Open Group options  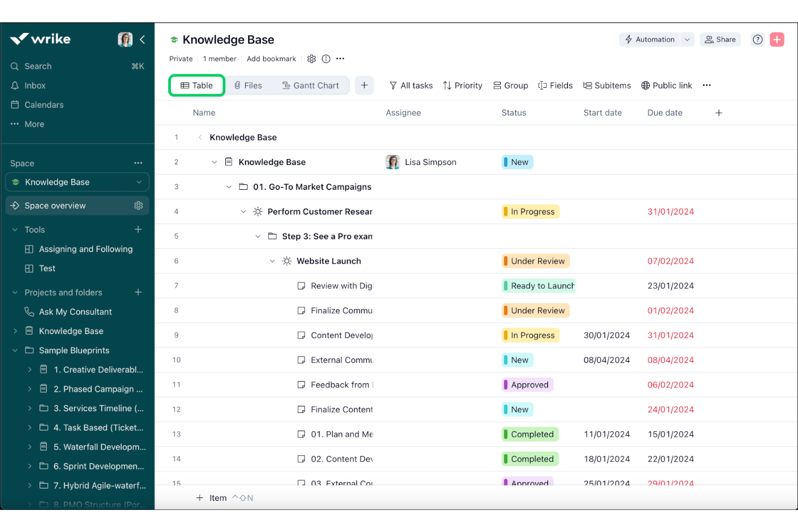[511, 86]
